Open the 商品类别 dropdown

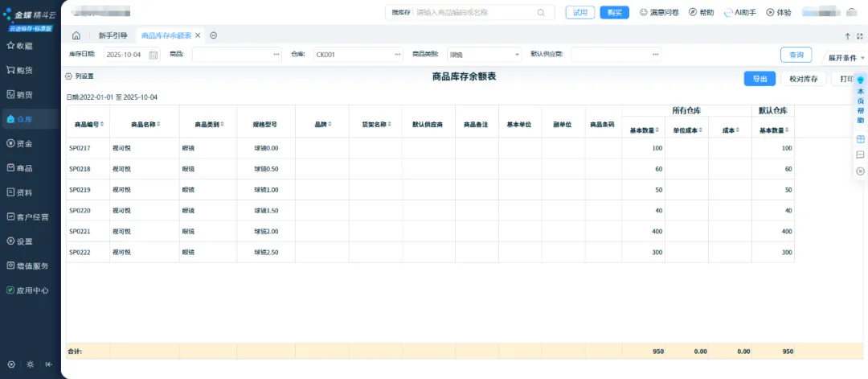[x=484, y=55]
